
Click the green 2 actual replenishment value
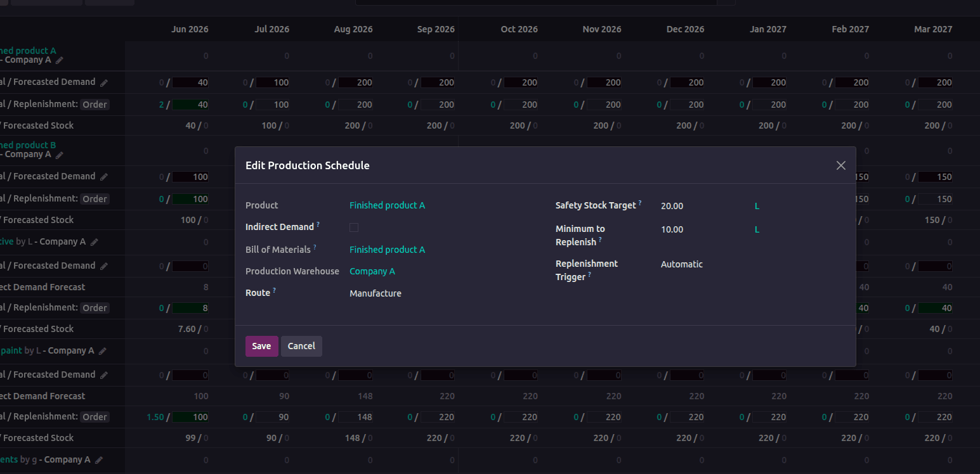[x=162, y=105]
